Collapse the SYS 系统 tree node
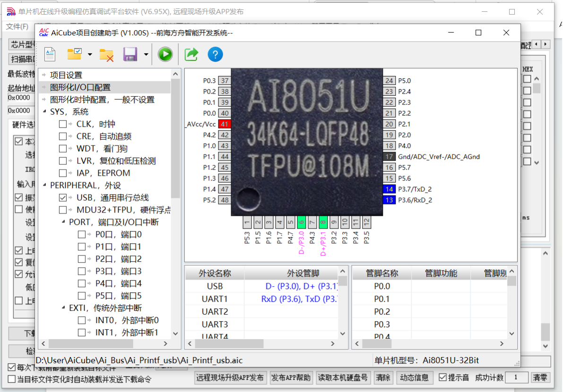The image size is (563, 392). [x=44, y=111]
